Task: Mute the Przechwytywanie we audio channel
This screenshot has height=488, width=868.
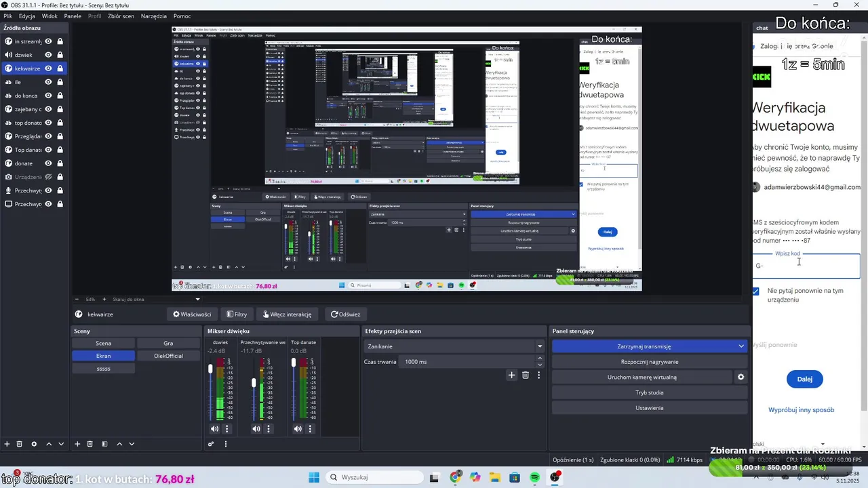Action: 256,428
